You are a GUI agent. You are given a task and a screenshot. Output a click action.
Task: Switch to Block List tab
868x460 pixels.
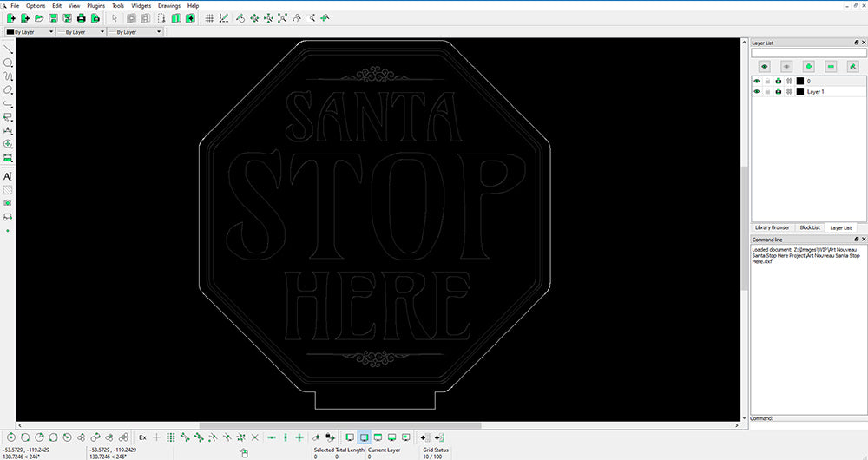tap(810, 227)
